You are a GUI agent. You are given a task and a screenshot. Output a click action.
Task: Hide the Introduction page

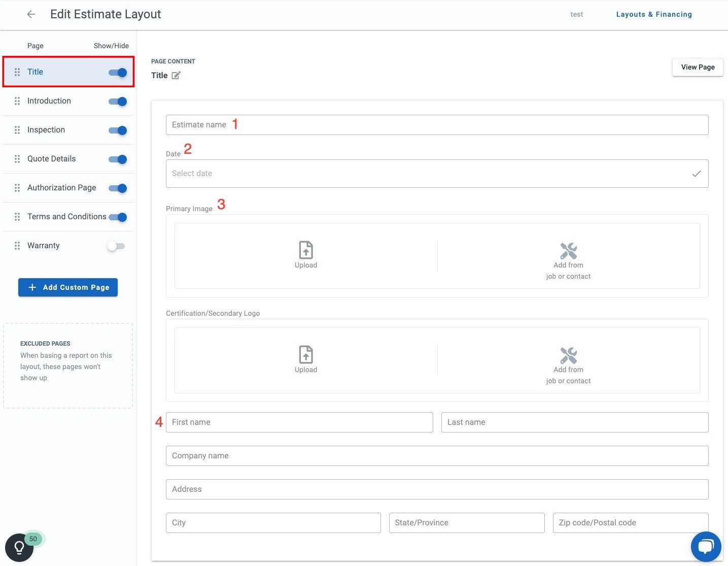click(x=117, y=101)
